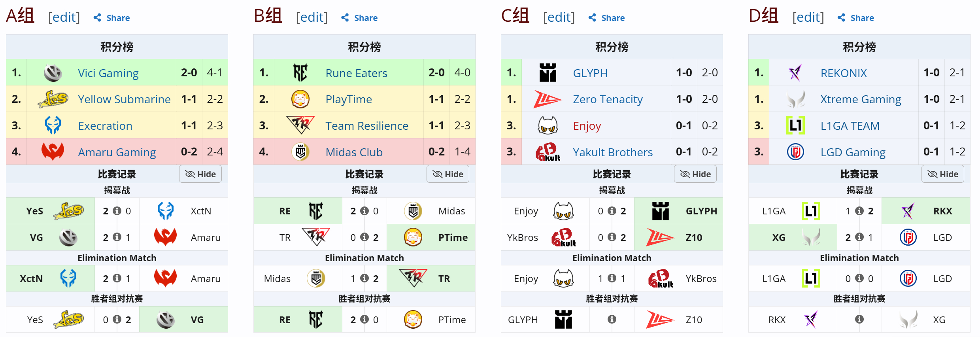Screen dimensions: 980x337
Task: Click the Rune Eaters logo in standings
Action: (300, 73)
